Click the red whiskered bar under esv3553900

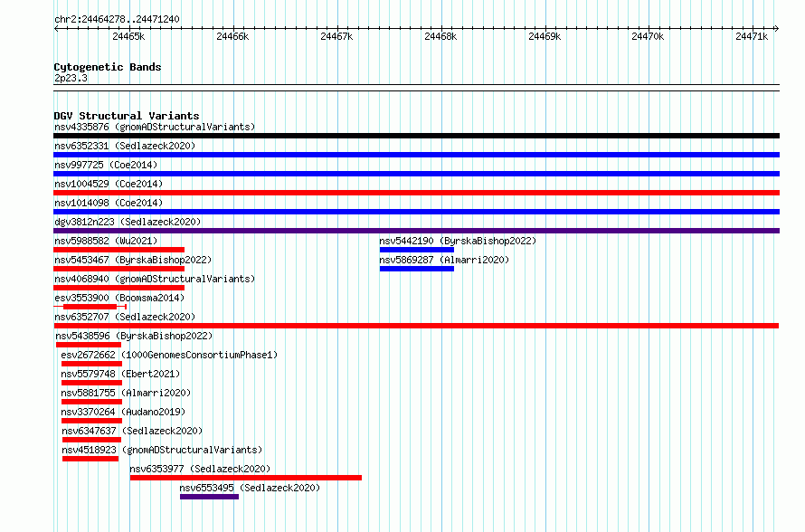[x=90, y=307]
